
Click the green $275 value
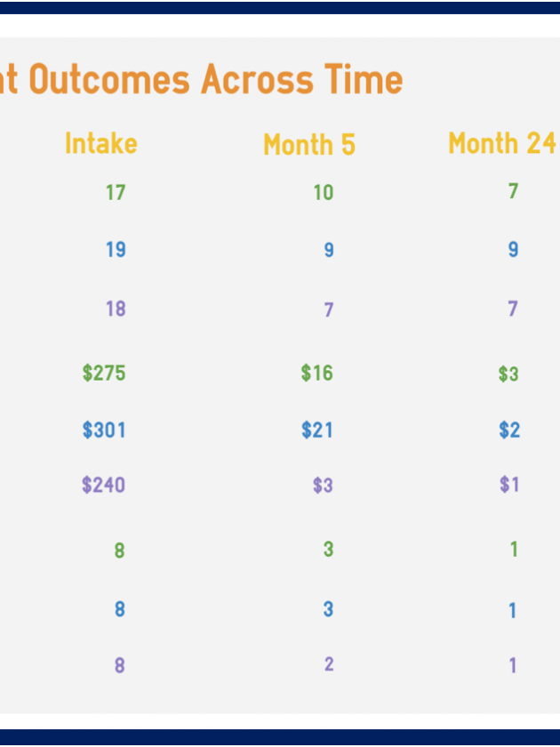(x=104, y=373)
